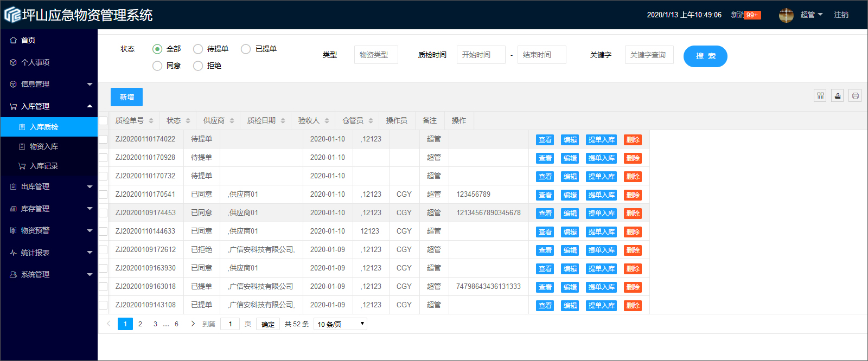Click the 结束时间 date field
The width and height of the screenshot is (868, 361).
coord(542,55)
